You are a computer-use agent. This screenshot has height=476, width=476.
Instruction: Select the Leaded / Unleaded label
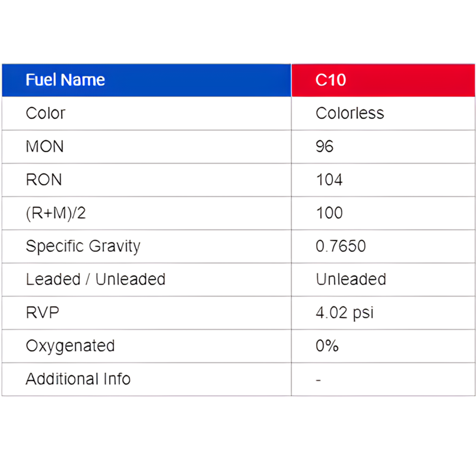(96, 280)
